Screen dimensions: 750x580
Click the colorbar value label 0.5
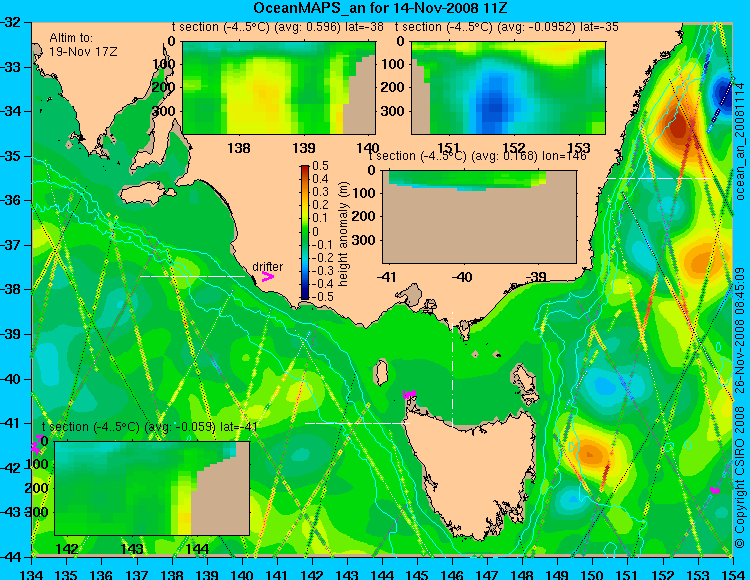point(320,166)
